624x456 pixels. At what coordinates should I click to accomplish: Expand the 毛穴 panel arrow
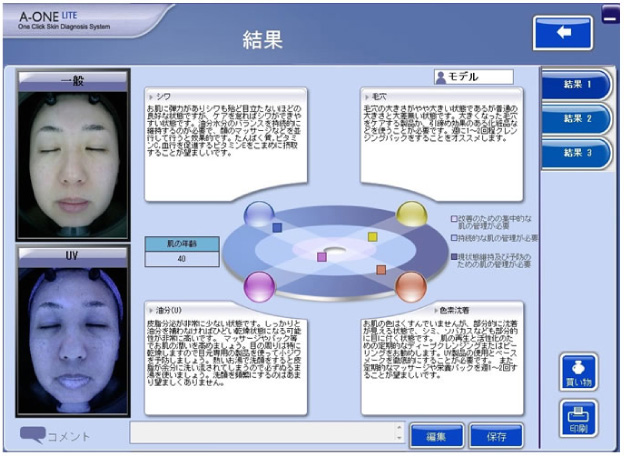367,97
